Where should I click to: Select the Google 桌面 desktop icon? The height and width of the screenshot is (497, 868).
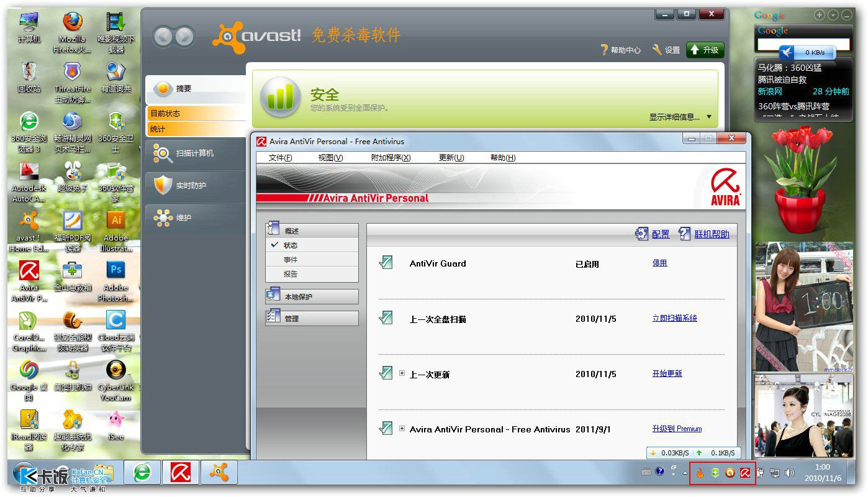tap(29, 380)
